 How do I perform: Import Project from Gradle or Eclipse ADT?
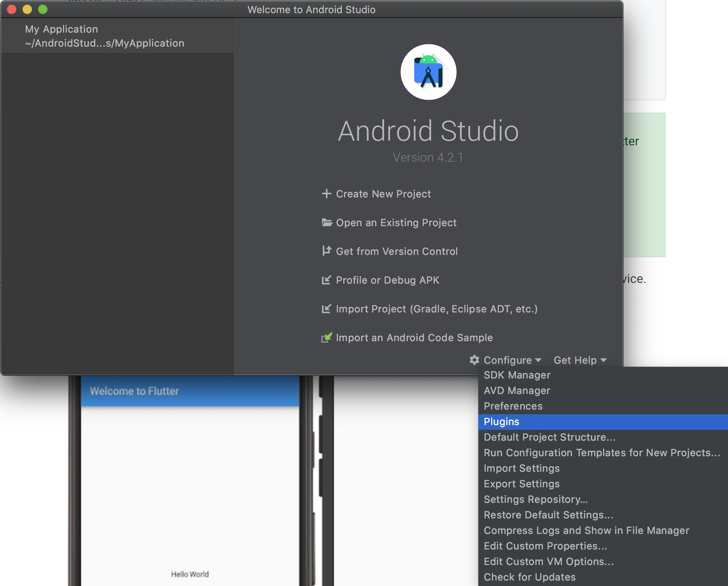(x=437, y=309)
